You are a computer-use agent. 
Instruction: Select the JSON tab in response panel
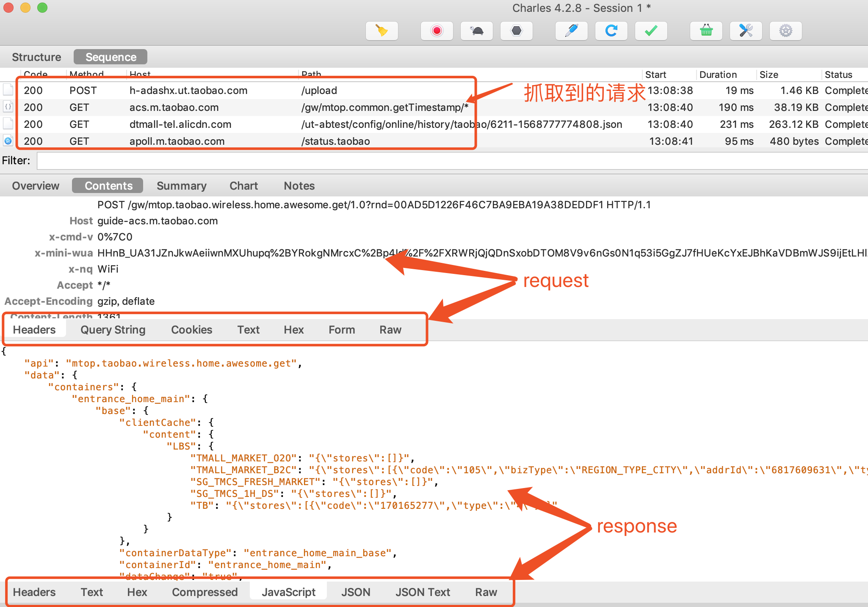[357, 592]
